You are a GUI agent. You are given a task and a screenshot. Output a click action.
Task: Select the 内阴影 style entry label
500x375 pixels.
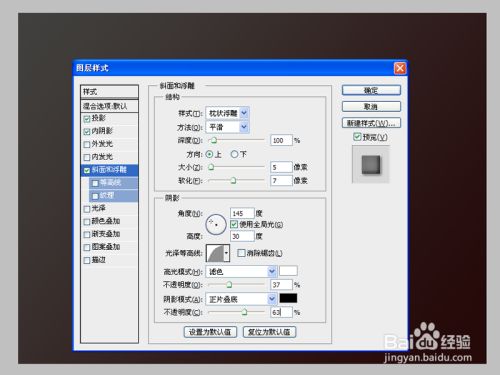click(102, 131)
